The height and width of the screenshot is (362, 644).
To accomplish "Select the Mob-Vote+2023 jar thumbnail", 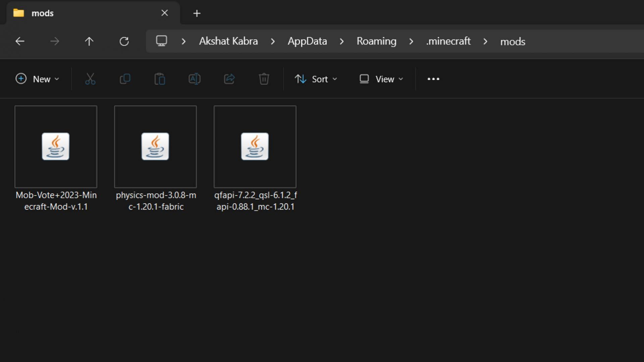I will pyautogui.click(x=56, y=146).
